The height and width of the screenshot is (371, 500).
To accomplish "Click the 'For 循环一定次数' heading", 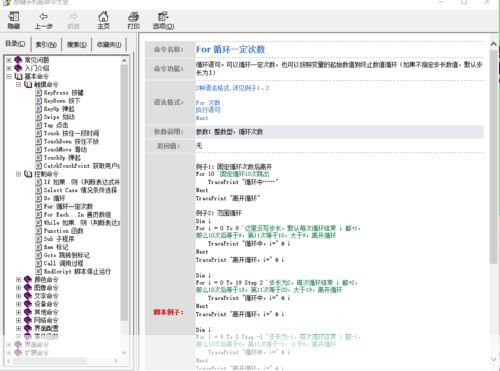I will pos(230,49).
